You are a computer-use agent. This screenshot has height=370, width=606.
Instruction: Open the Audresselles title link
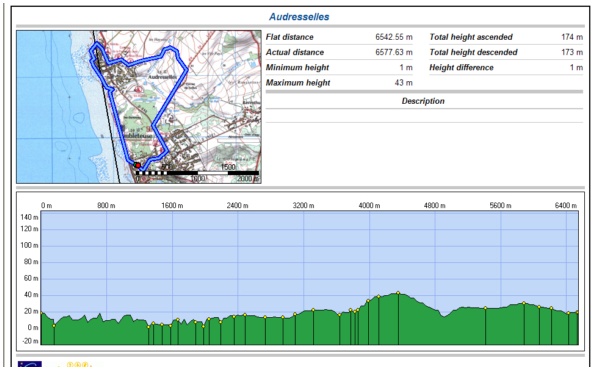point(299,17)
